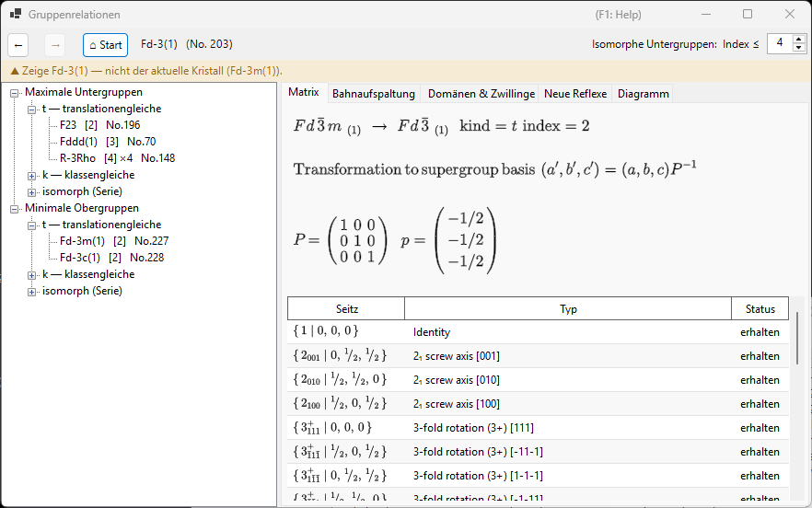The height and width of the screenshot is (508, 812).
Task: Switch to the Matrix tab
Action: (304, 92)
